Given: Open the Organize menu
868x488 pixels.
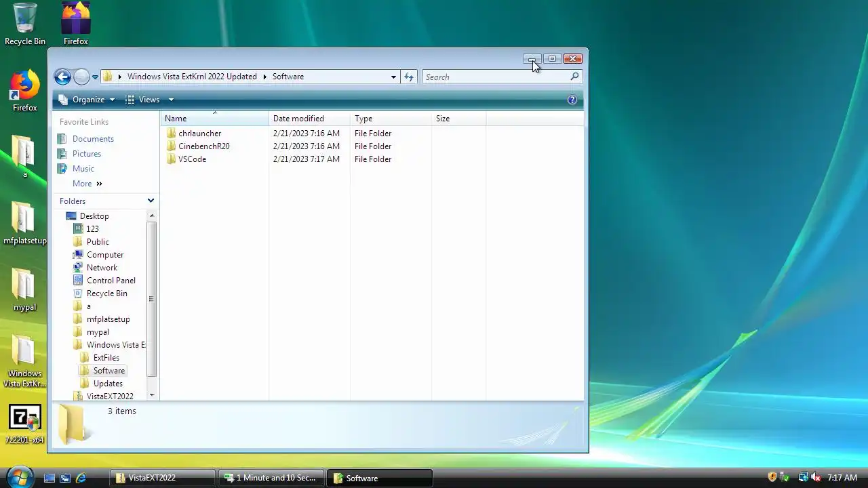Looking at the screenshot, I should point(87,100).
